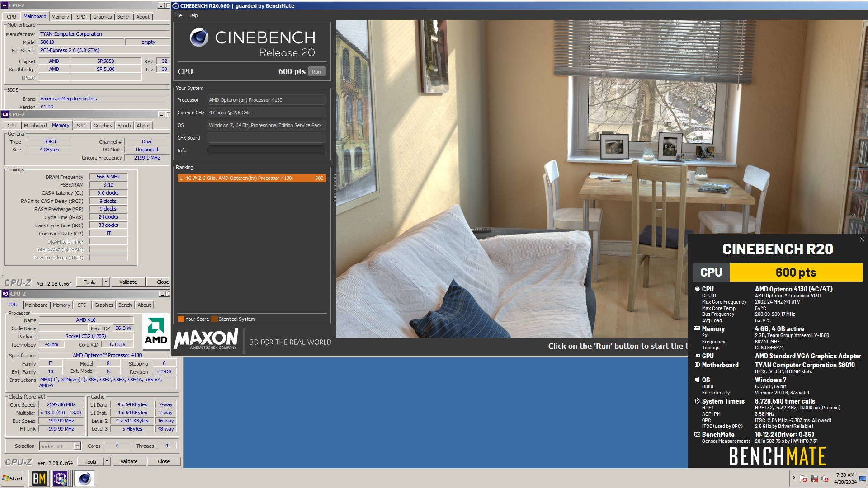Switch to Mainboard tab in Memory CPU-Z window
Screen dimensions: 868x488
[x=35, y=126]
